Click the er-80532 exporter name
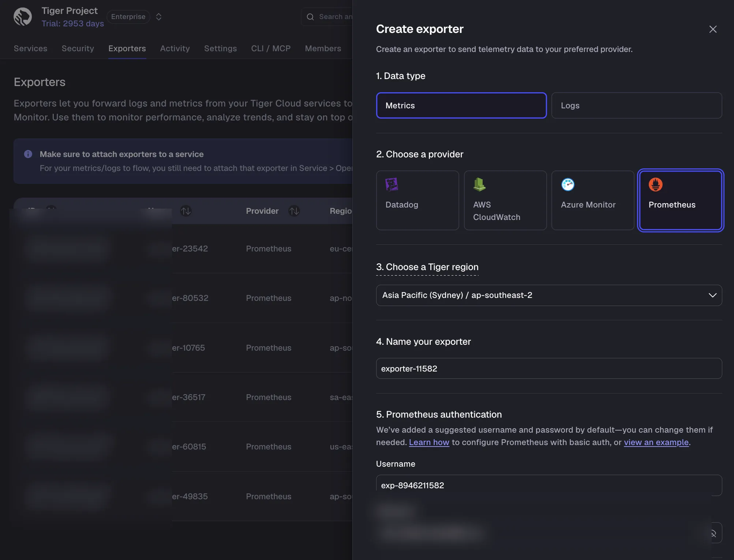Screen dimensions: 734x560 190,298
